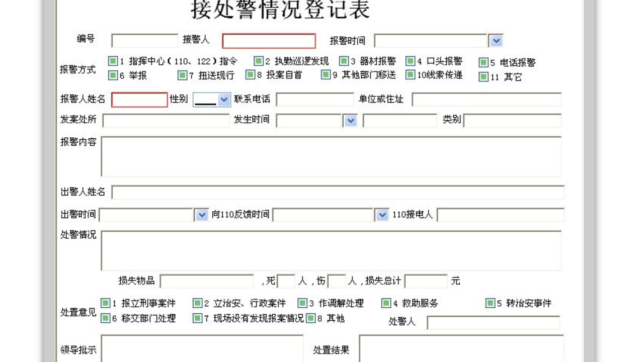Viewport: 644px width, 362px height.
Task: Toggle the "8 其他" disposal opinion checkbox
Action: click(310, 318)
